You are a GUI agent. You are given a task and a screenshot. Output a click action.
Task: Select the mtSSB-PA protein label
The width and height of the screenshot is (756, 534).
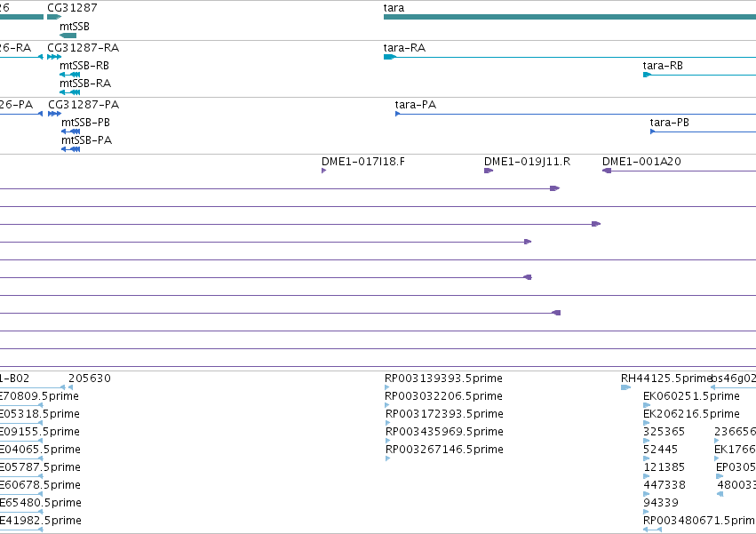[x=86, y=140]
